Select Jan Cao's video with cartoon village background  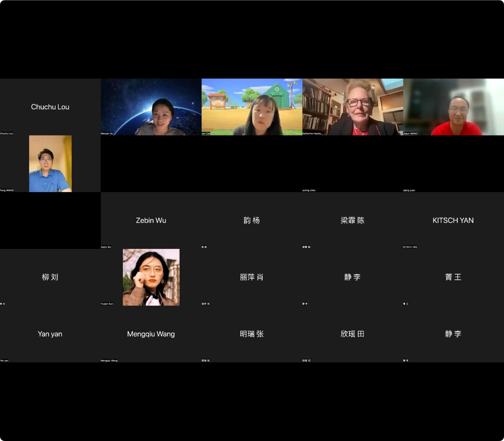pos(252,107)
